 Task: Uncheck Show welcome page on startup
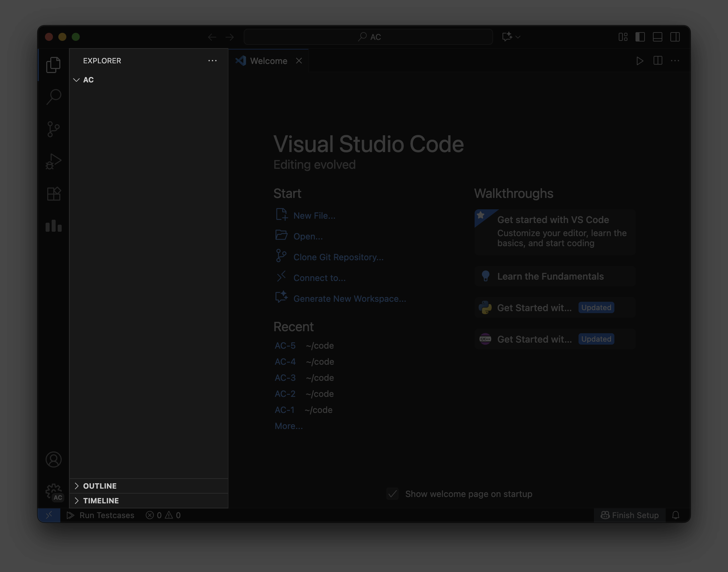click(x=392, y=494)
